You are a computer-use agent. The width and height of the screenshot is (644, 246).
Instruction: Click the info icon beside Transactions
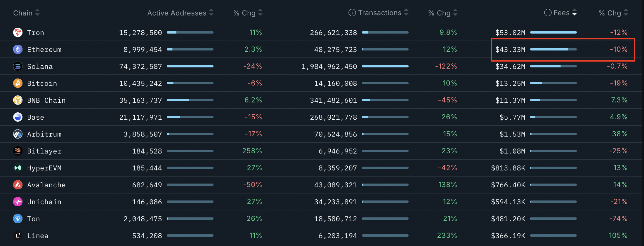[x=352, y=13]
